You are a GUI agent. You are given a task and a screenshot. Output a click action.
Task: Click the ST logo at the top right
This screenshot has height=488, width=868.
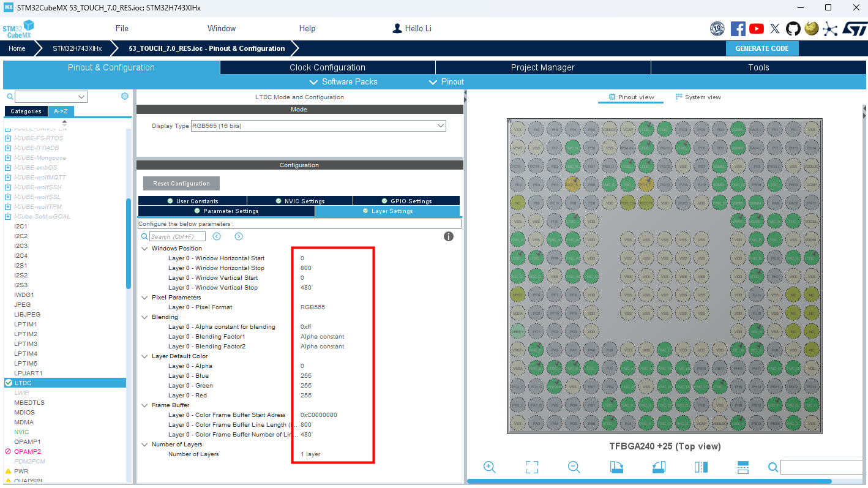(x=855, y=28)
